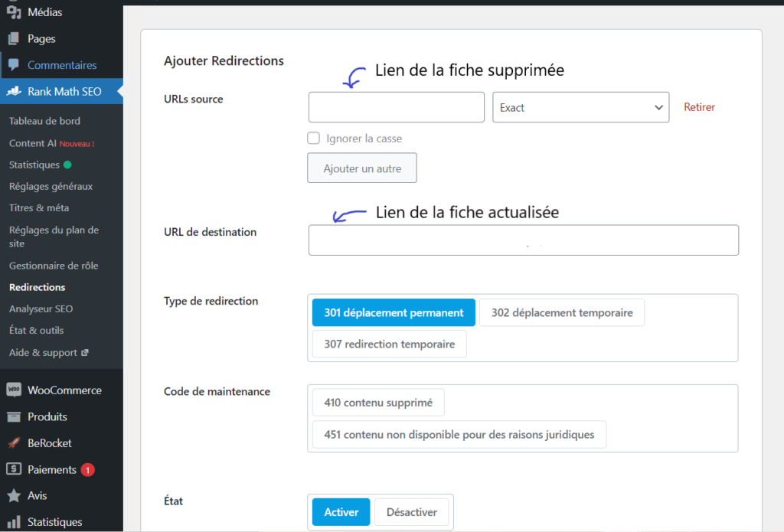
Task: Click the Pages icon in sidebar
Action: pos(14,39)
